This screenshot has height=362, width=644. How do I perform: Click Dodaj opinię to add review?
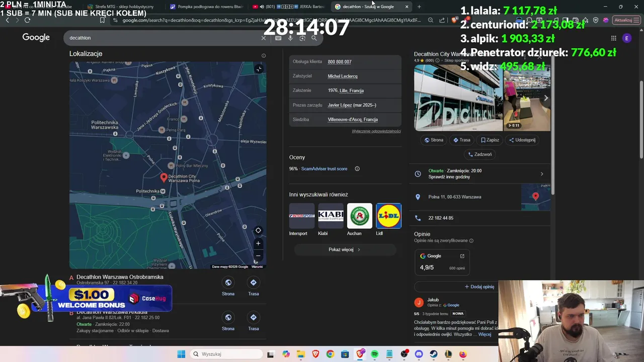click(x=479, y=287)
